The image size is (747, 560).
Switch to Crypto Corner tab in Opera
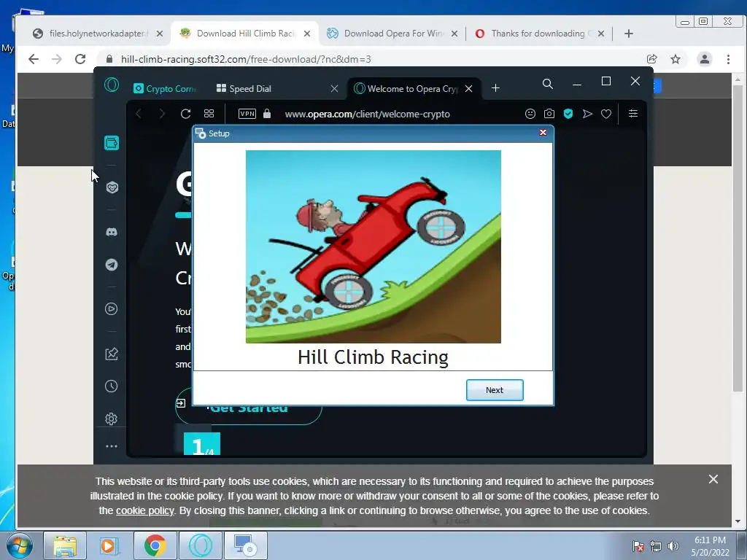[x=164, y=88]
